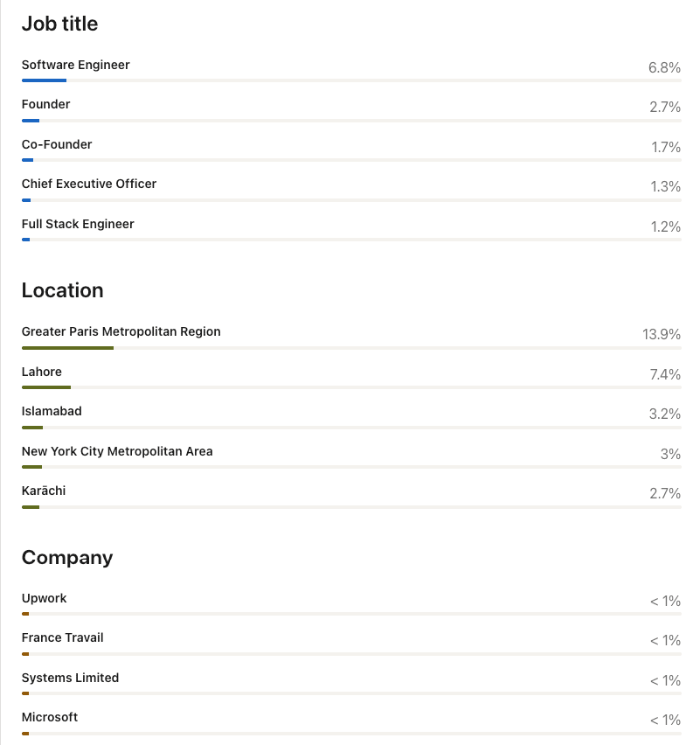Open the Chief Executive Officer entry
The width and height of the screenshot is (700, 745).
351,190
